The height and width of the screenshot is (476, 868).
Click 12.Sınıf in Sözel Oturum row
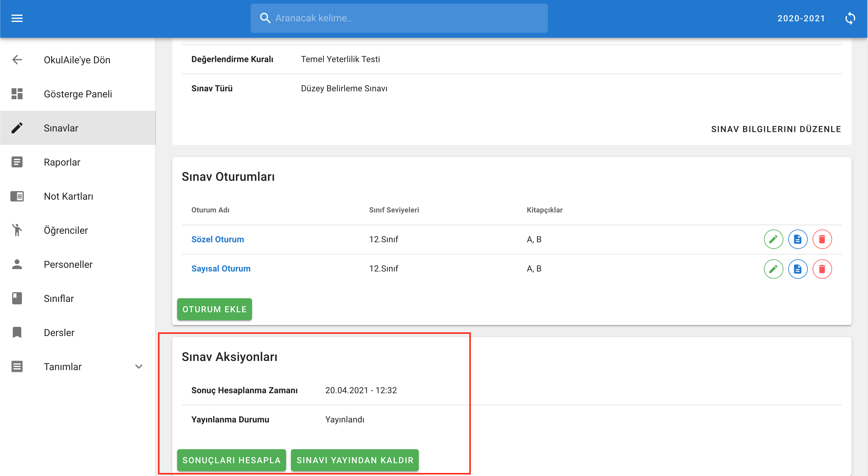(x=383, y=239)
